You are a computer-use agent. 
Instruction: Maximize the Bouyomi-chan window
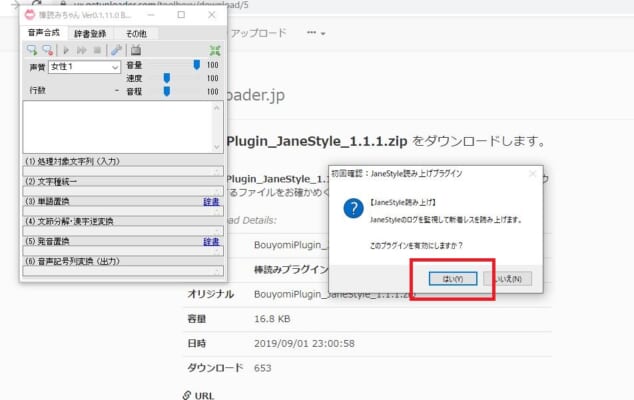point(181,15)
